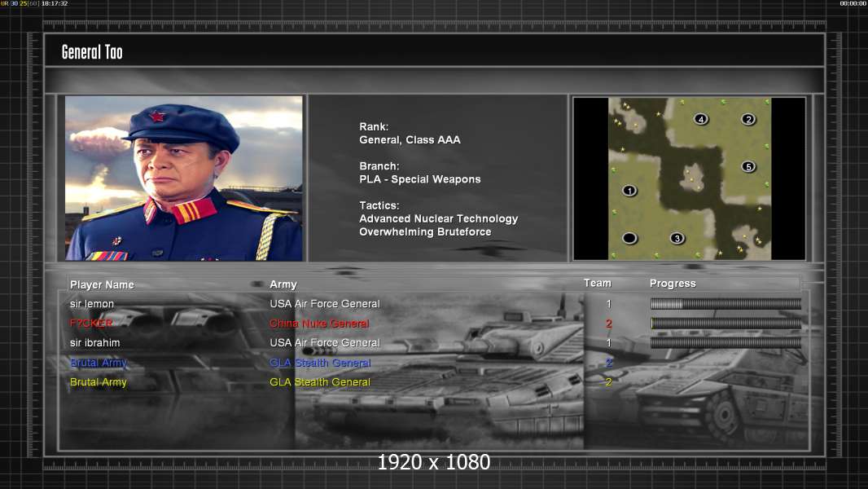Click the blank black start marker on the map
868x489 pixels.
tap(629, 238)
